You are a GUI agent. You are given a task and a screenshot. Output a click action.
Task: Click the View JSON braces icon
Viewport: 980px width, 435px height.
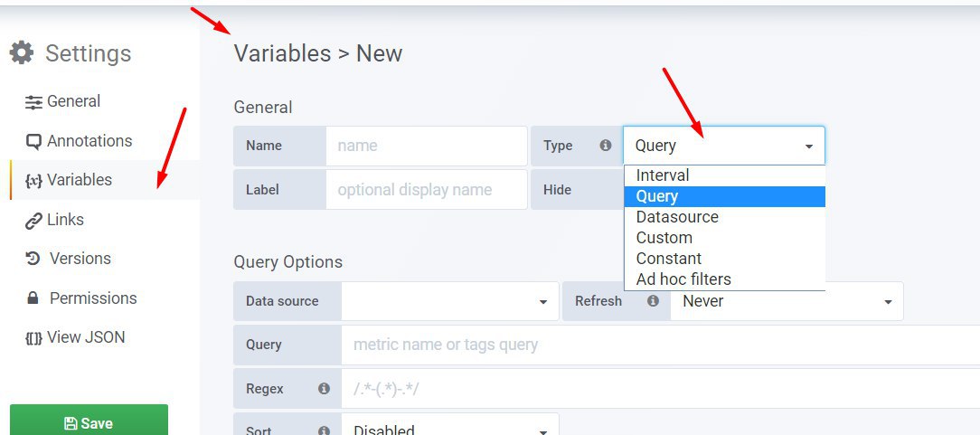[x=33, y=337]
